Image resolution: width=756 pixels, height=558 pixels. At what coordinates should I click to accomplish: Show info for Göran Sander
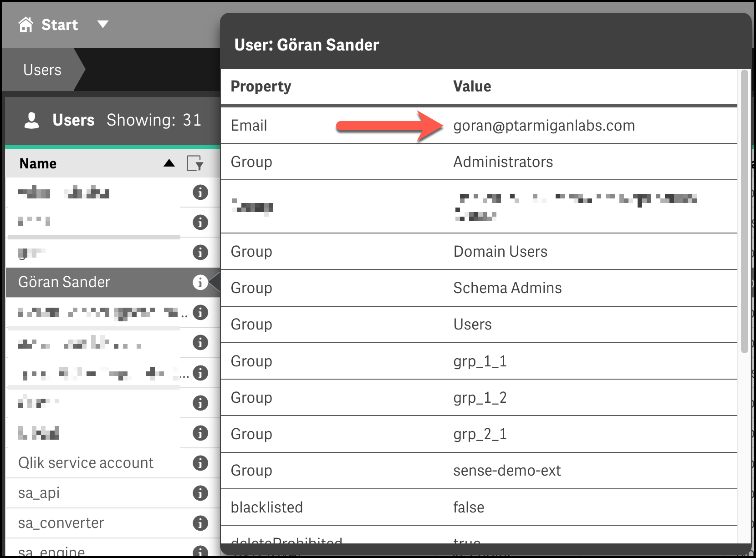(200, 282)
